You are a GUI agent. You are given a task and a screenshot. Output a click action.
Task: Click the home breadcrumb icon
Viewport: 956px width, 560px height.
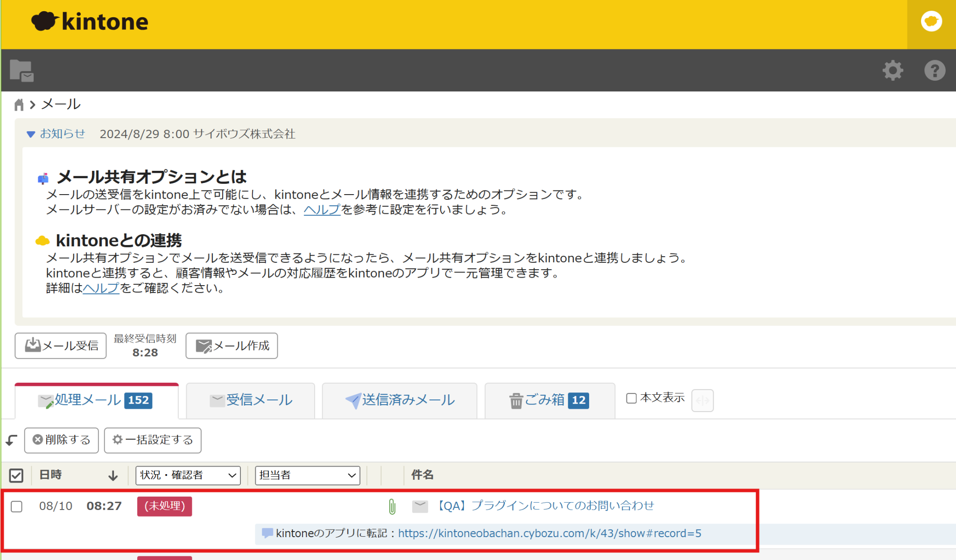point(19,104)
